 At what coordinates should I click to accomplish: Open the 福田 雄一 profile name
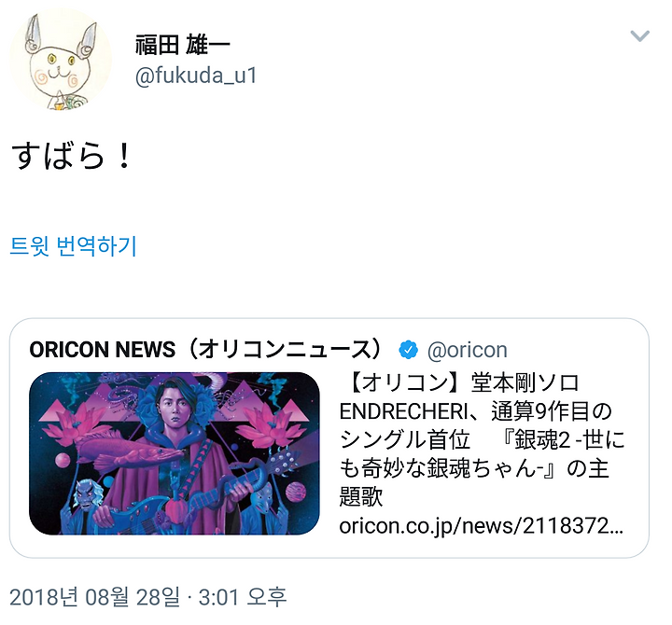click(183, 44)
